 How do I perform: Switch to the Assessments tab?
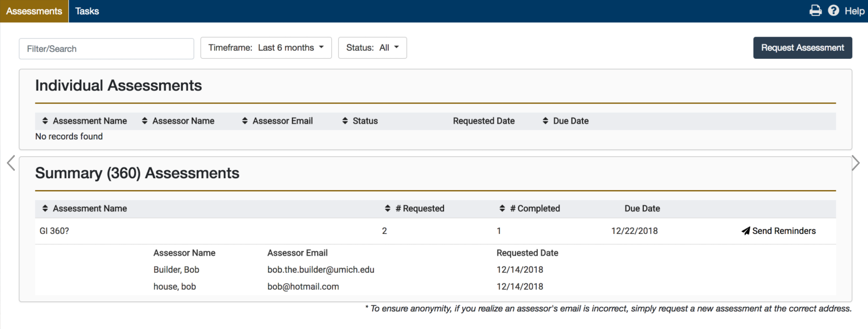[34, 11]
